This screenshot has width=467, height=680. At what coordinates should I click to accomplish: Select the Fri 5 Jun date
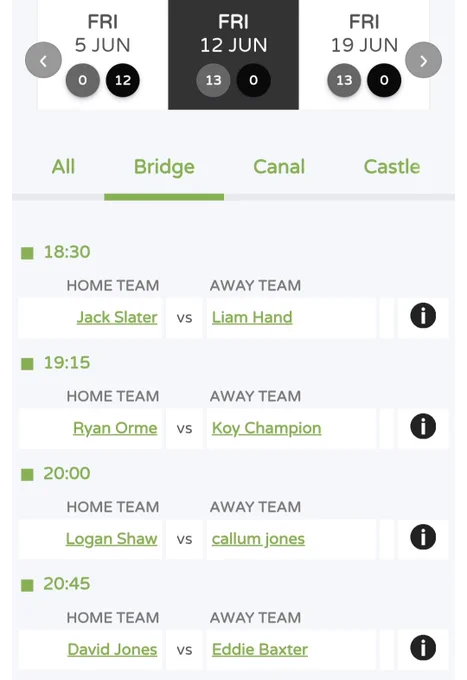[103, 55]
